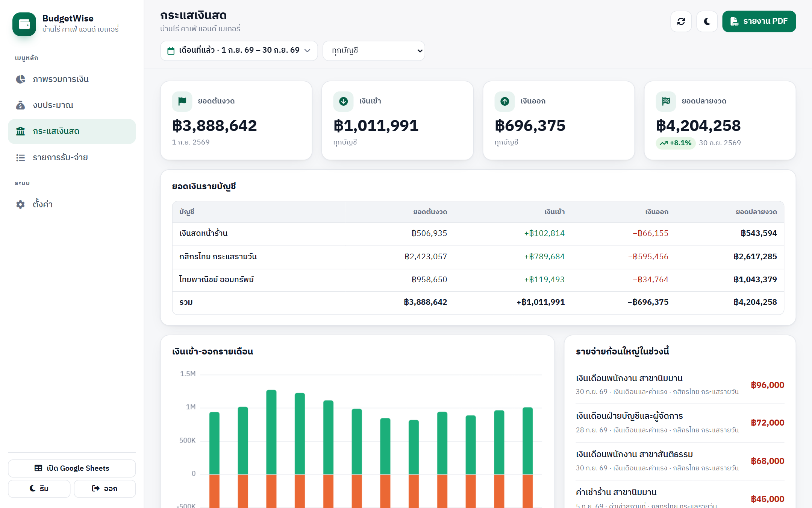Viewport: 812px width, 508px height.
Task: Click the pie chart icon beside ภาพรวมการเงิน
Action: click(20, 79)
